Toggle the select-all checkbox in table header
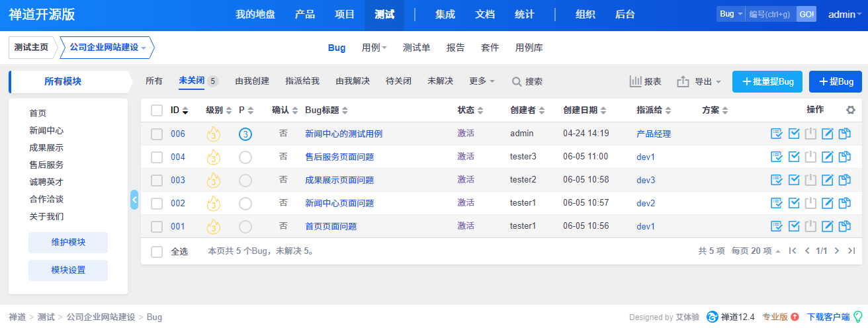 click(x=157, y=110)
